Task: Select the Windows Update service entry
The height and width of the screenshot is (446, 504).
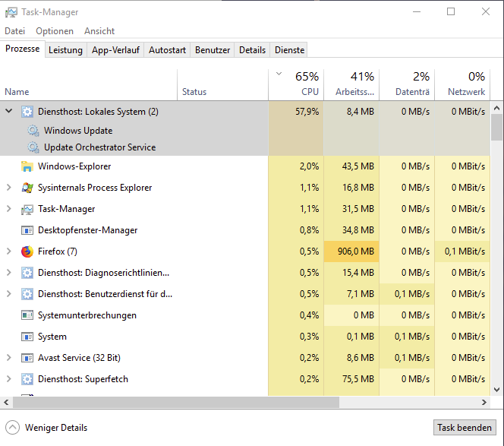Action: click(x=78, y=131)
